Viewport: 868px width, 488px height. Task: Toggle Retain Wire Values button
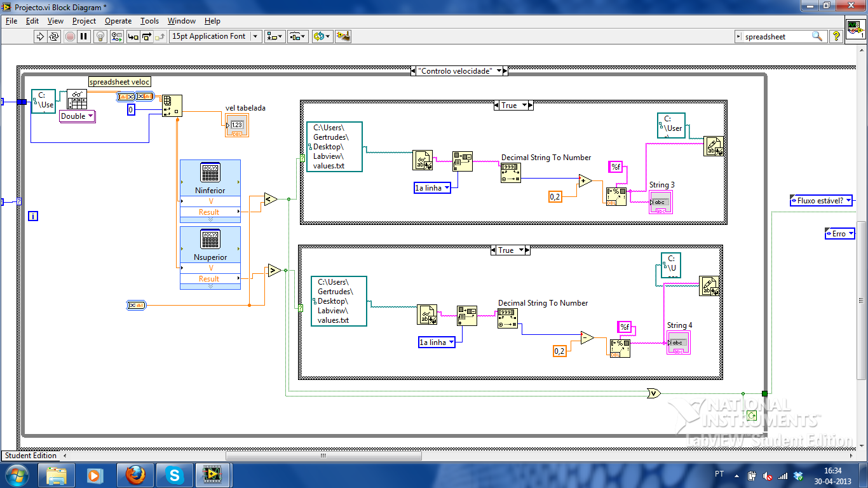(x=116, y=36)
